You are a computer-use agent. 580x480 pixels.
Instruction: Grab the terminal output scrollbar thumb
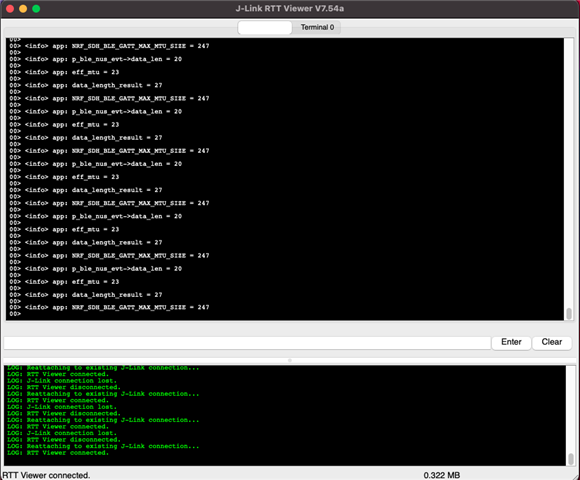[x=569, y=314]
